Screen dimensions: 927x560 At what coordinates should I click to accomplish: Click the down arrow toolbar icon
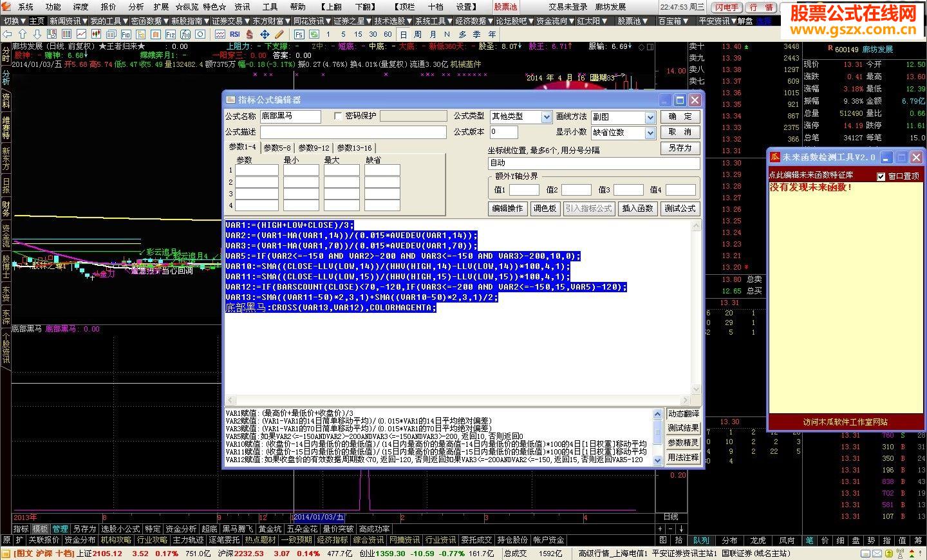pos(37,34)
